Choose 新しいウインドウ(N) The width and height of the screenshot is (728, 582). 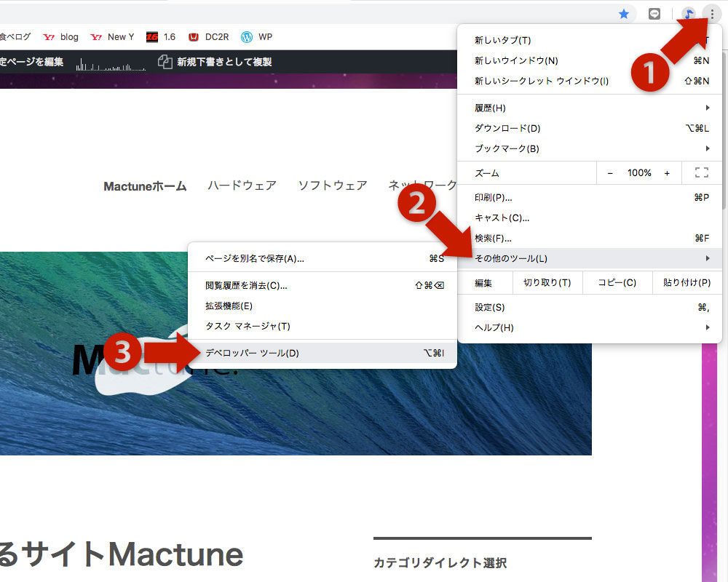[590, 61]
